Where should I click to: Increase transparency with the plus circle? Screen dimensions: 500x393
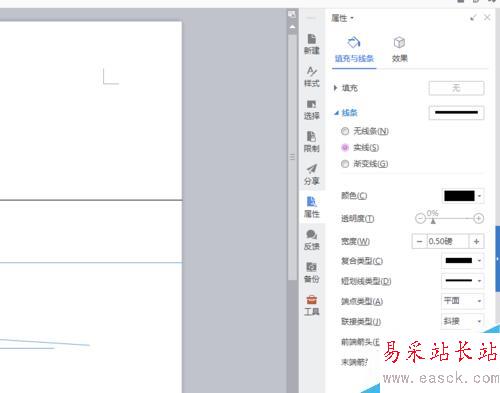pyautogui.click(x=479, y=218)
